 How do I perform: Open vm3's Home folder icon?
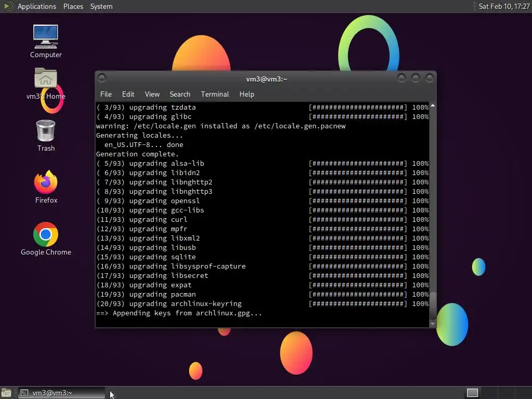pos(46,84)
